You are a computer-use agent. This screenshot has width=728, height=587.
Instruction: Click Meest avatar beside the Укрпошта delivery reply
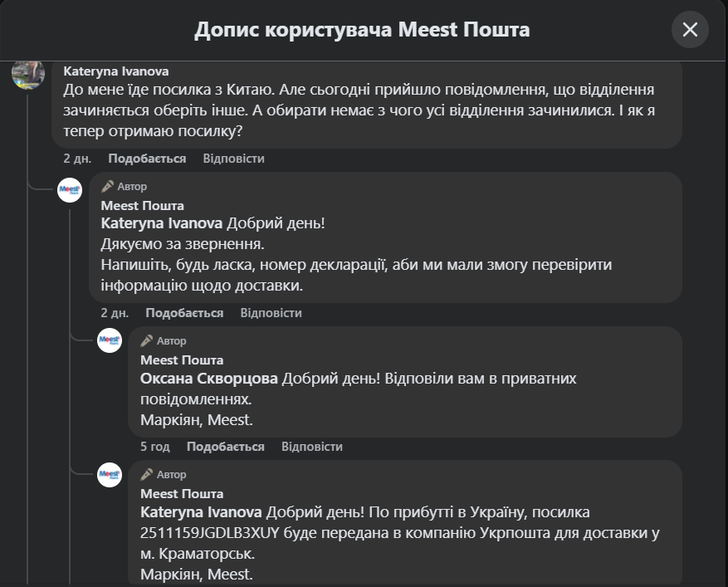[110, 473]
